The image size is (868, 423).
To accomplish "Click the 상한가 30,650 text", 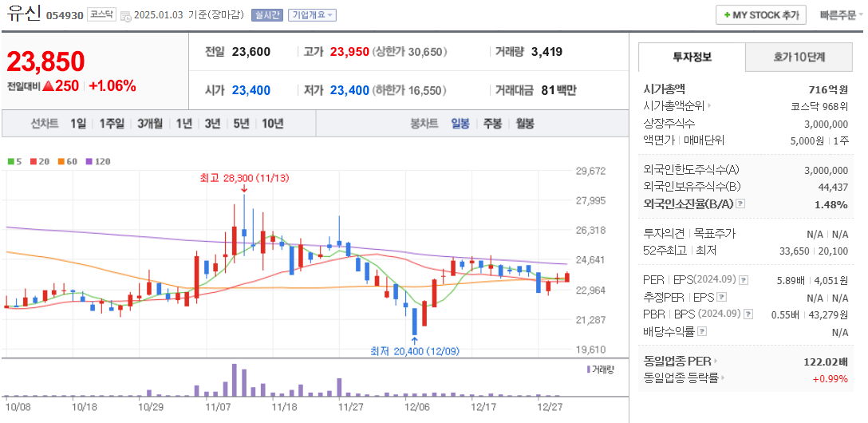I will [410, 52].
